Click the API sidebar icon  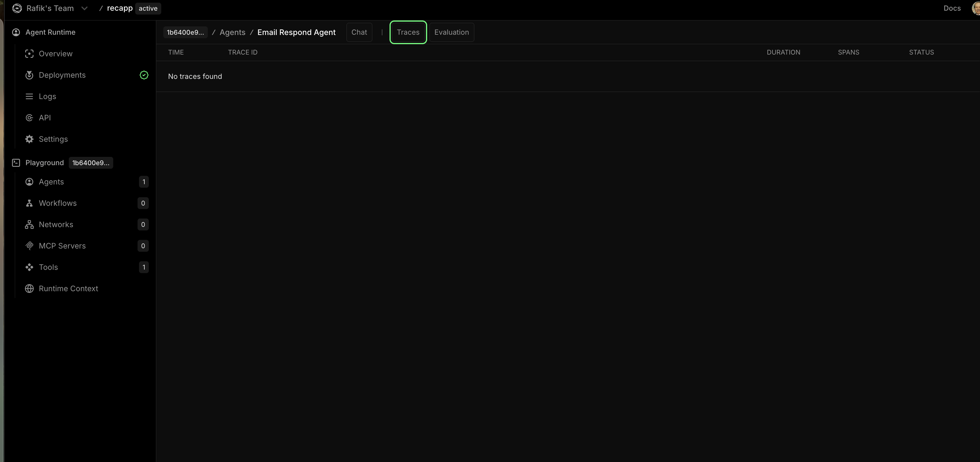[29, 118]
